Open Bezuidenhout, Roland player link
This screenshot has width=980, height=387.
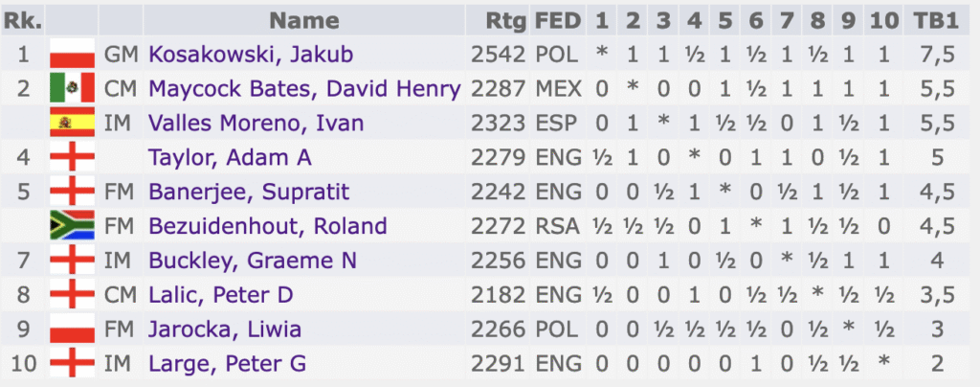(268, 226)
